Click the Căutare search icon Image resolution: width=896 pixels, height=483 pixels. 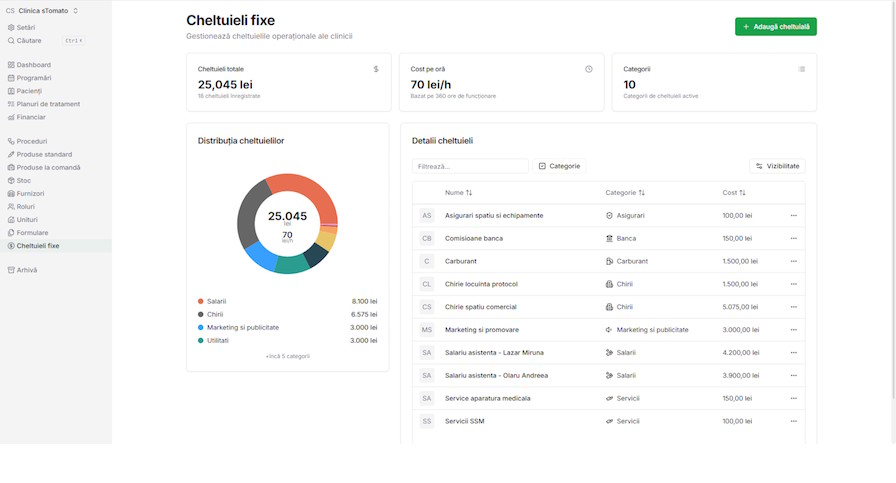(x=11, y=41)
